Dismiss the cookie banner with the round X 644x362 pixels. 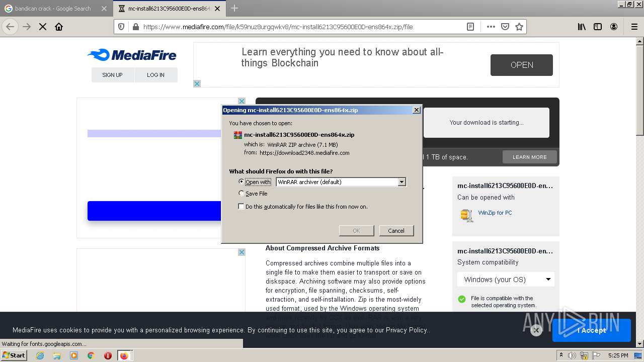(536, 330)
